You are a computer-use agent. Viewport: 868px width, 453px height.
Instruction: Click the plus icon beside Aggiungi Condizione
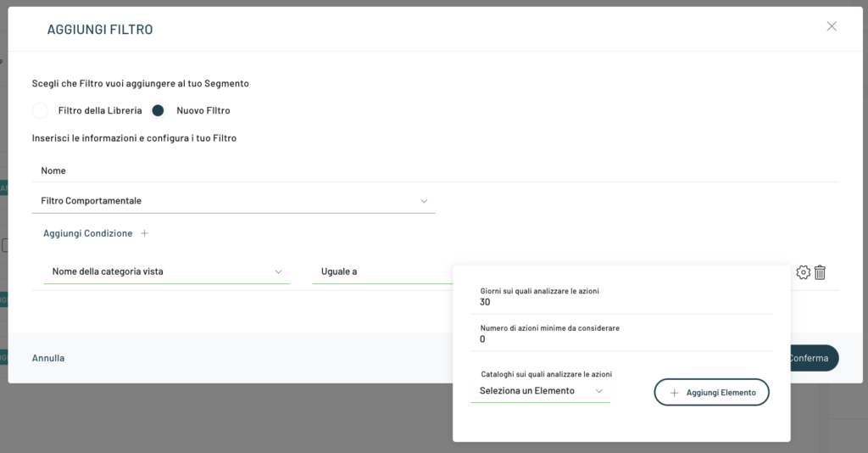[x=144, y=233]
